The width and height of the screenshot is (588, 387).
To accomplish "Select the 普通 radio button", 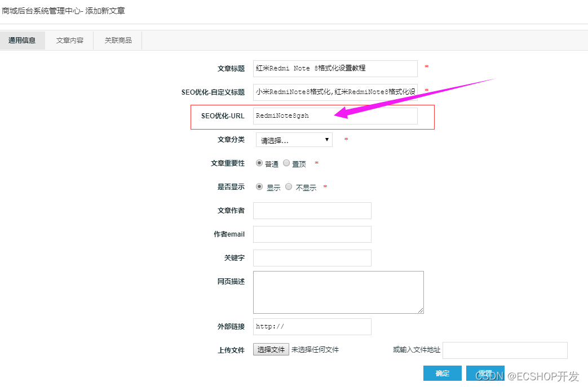I will pyautogui.click(x=259, y=163).
